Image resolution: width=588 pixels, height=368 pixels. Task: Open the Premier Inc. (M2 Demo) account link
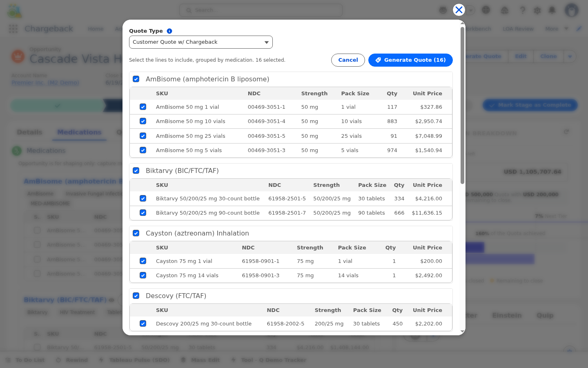[45, 83]
